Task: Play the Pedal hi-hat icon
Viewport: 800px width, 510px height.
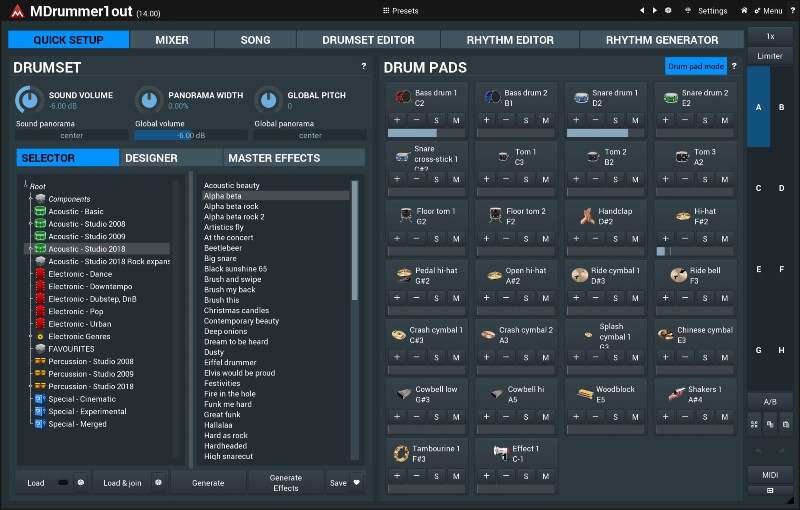Action: click(x=404, y=275)
